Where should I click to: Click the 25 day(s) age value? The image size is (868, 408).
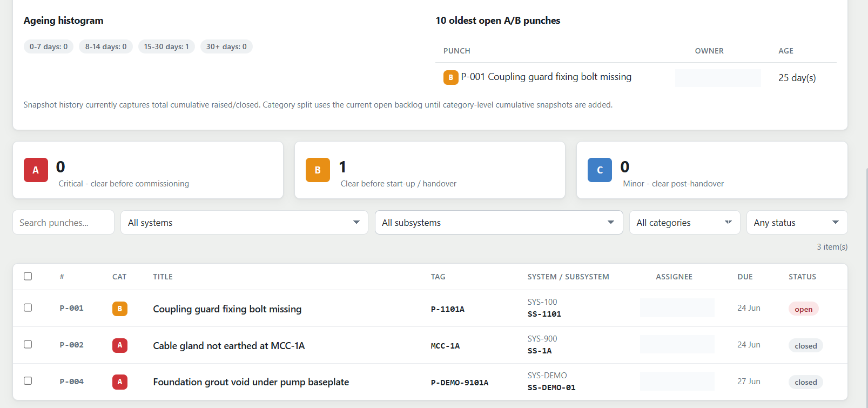(797, 78)
